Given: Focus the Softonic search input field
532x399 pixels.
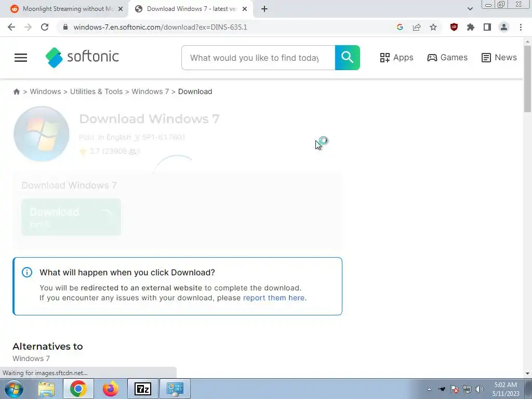Looking at the screenshot, I should (x=258, y=58).
